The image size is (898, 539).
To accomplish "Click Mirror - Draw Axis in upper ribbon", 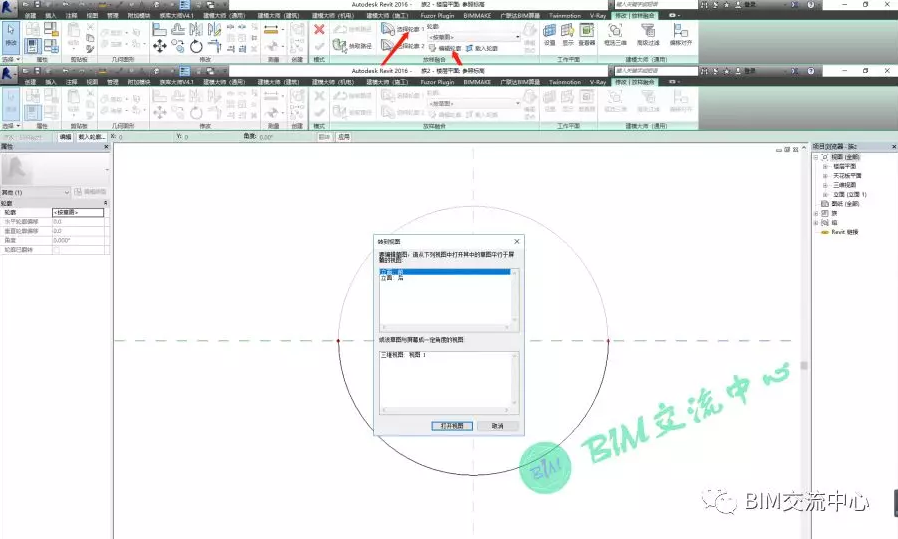I will pyautogui.click(x=214, y=30).
